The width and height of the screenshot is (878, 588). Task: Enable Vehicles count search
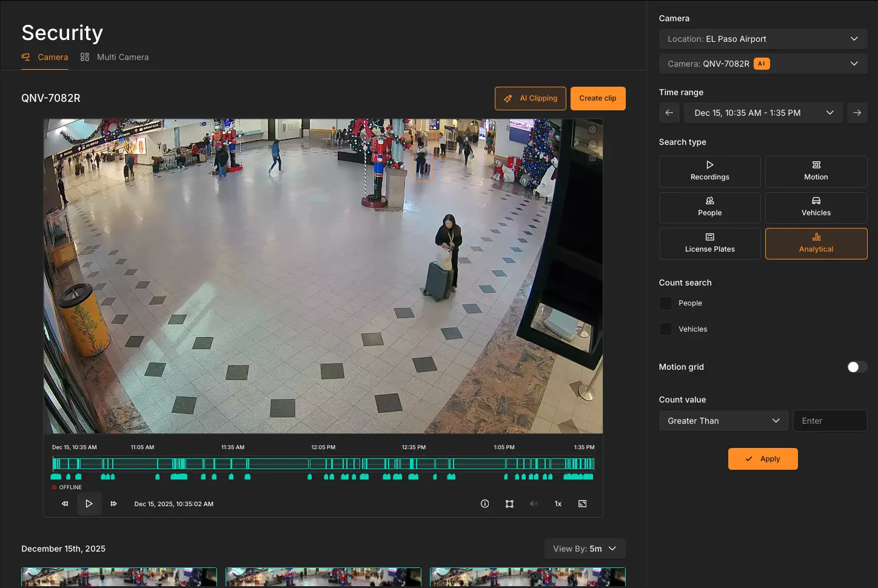665,329
